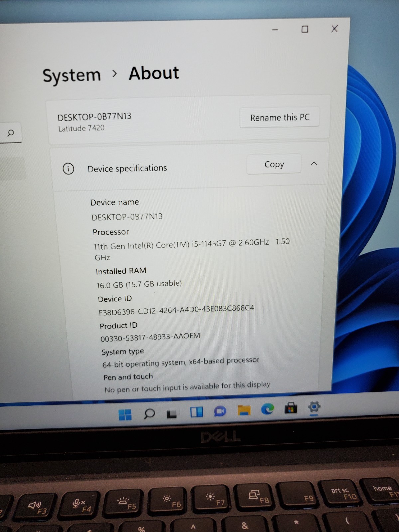Launch Teams Chat from taskbar

[220, 411]
